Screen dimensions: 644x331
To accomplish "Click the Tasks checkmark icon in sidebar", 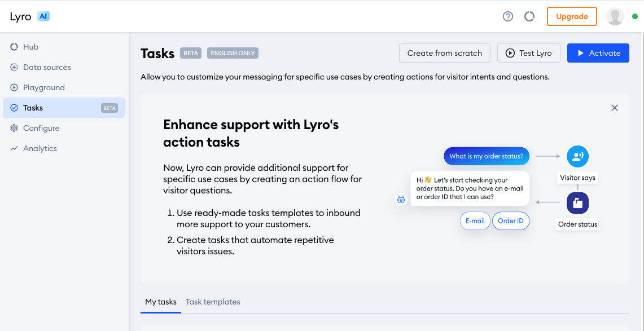I will pyautogui.click(x=14, y=108).
